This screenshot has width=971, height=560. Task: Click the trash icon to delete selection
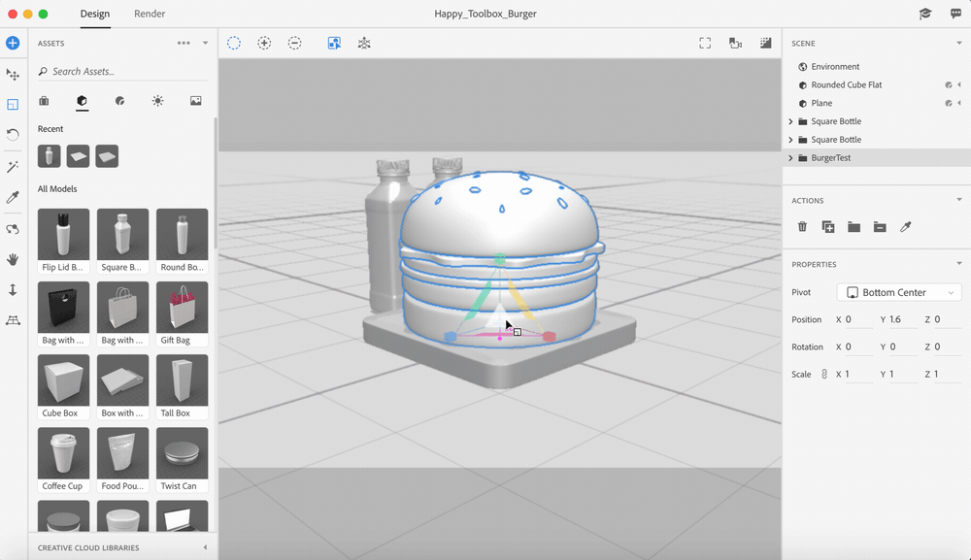[802, 226]
